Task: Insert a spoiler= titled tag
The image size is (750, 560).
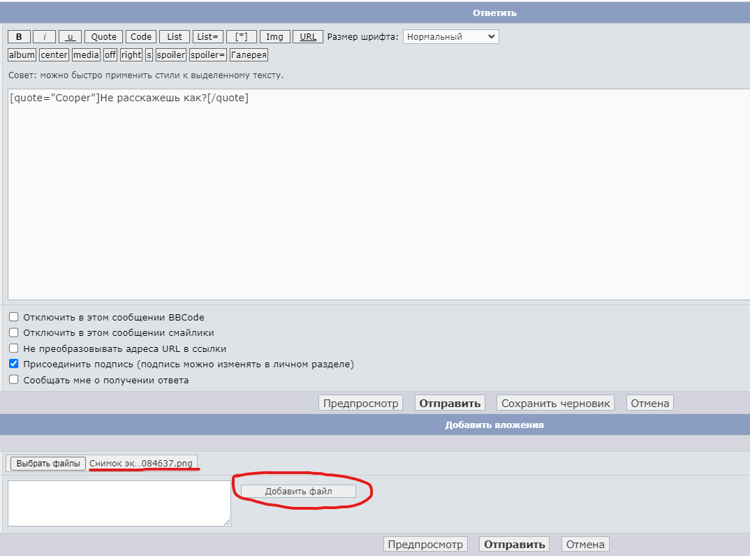Action: click(207, 55)
